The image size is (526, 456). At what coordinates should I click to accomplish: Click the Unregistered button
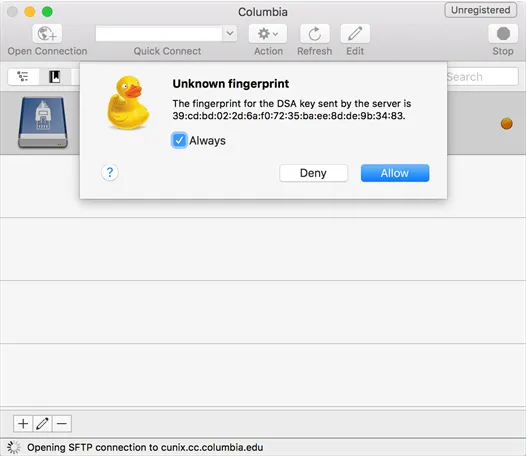480,10
